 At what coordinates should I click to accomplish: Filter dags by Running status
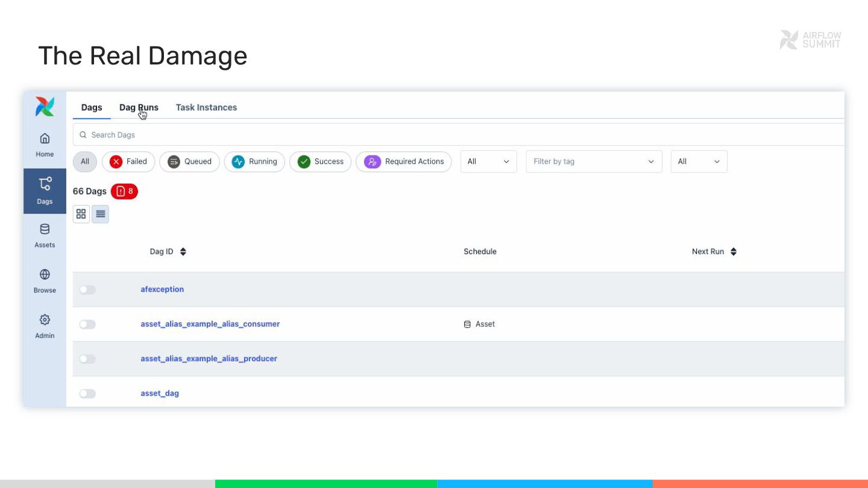254,161
